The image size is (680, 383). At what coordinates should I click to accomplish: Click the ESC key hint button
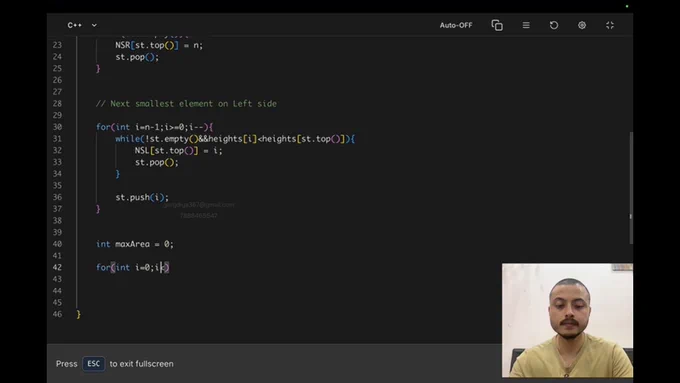94,363
